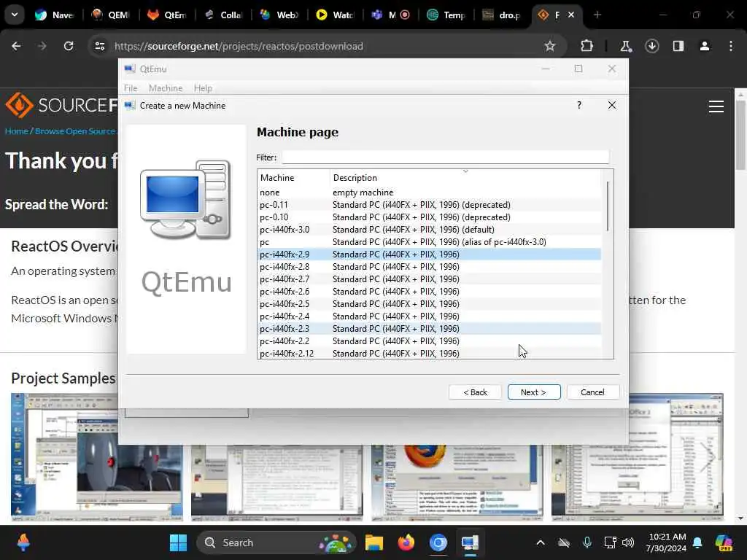The image size is (747, 560).
Task: Click the help question mark in wizard
Action: pyautogui.click(x=578, y=105)
